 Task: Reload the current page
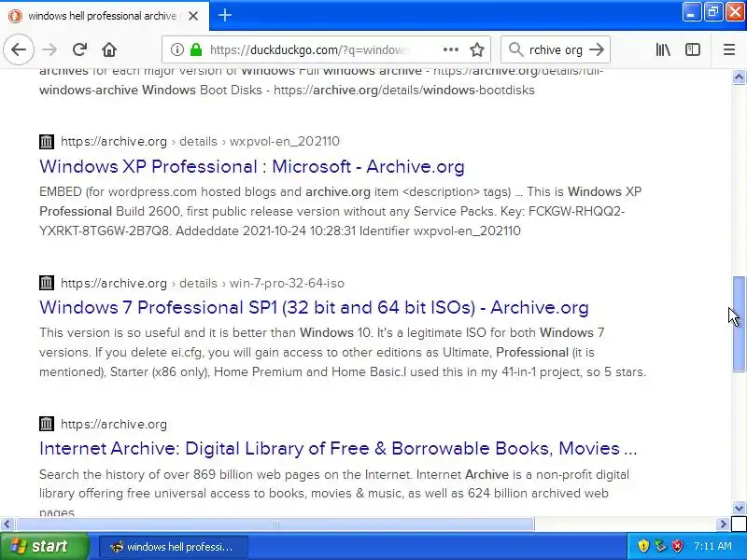(79, 49)
